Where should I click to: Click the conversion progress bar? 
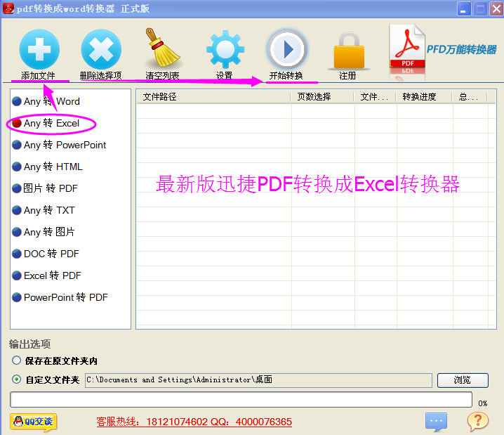point(241,400)
